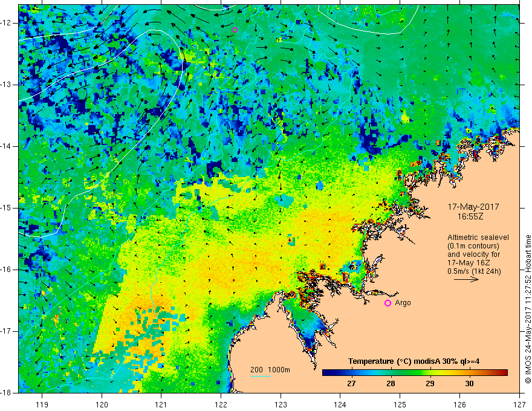Click the 16:55Z time label
The height and width of the screenshot is (411, 532).
[470, 216]
